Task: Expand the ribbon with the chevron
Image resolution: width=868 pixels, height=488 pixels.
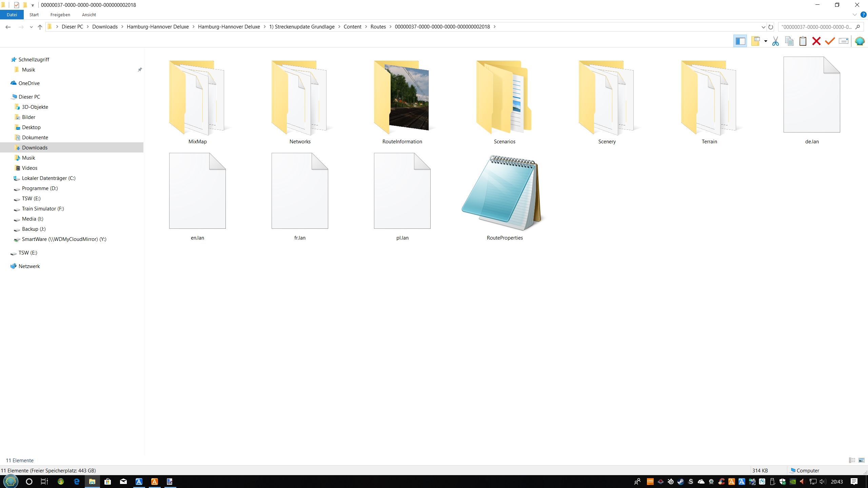Action: pyautogui.click(x=854, y=15)
